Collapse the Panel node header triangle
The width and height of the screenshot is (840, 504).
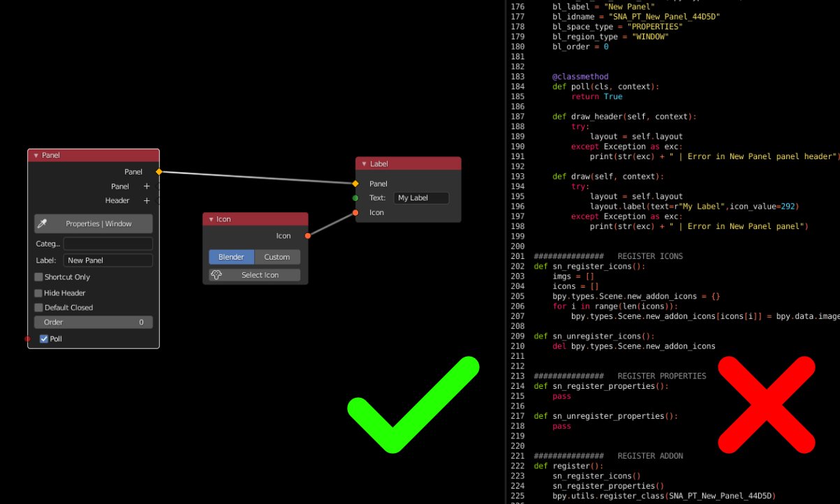(36, 155)
